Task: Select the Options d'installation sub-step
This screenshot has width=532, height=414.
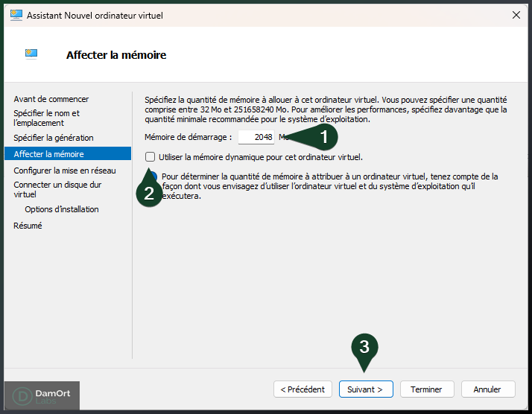Action: (x=62, y=209)
